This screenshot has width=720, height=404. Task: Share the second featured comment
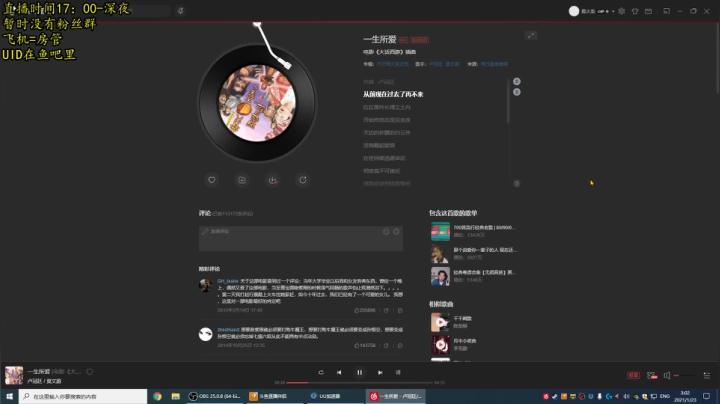tap(386, 345)
